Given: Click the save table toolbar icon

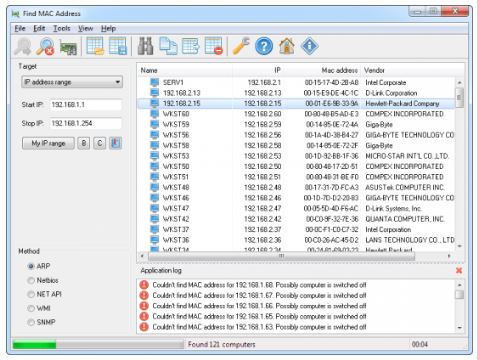Looking at the screenshot, I should pyautogui.click(x=118, y=46).
